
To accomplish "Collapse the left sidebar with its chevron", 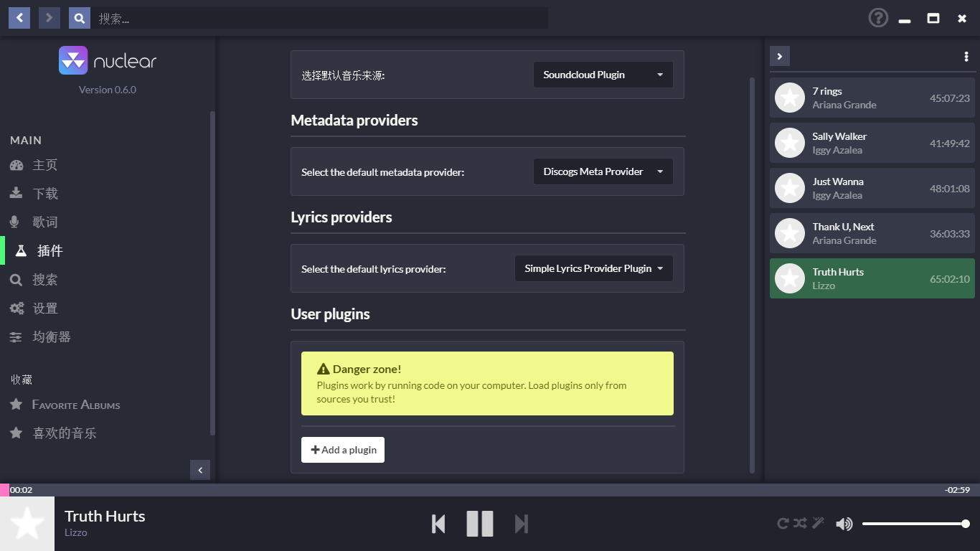I will [200, 470].
